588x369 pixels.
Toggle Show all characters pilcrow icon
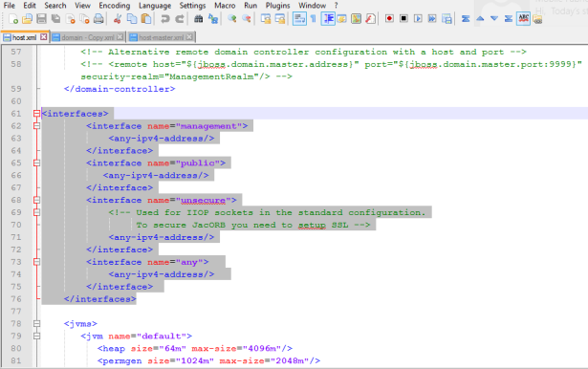(314, 19)
